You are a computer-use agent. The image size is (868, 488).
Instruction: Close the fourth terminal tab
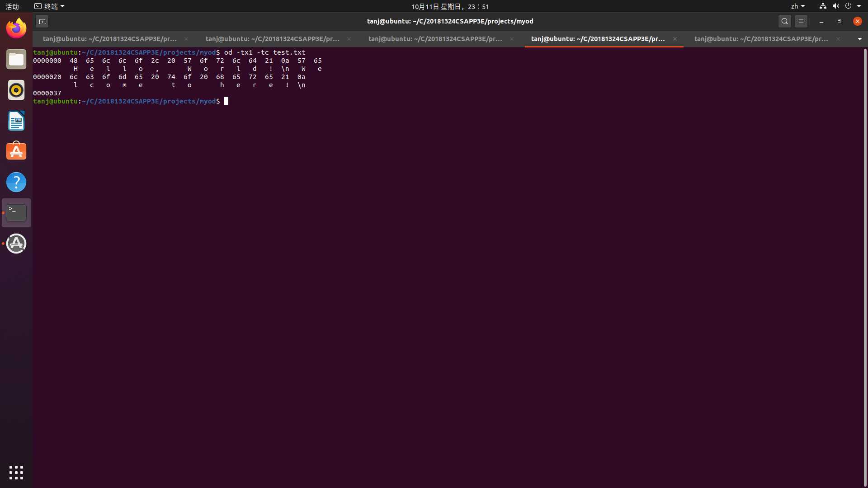(675, 39)
